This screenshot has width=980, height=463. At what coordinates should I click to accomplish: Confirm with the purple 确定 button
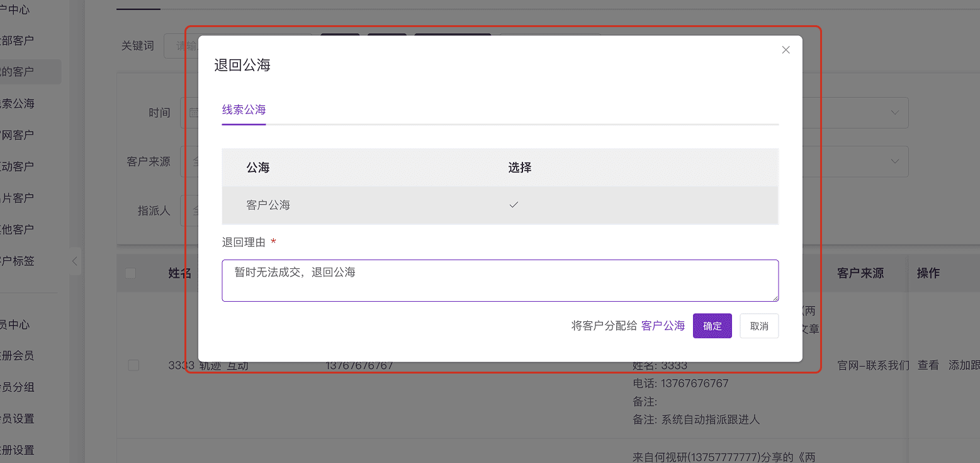tap(712, 326)
